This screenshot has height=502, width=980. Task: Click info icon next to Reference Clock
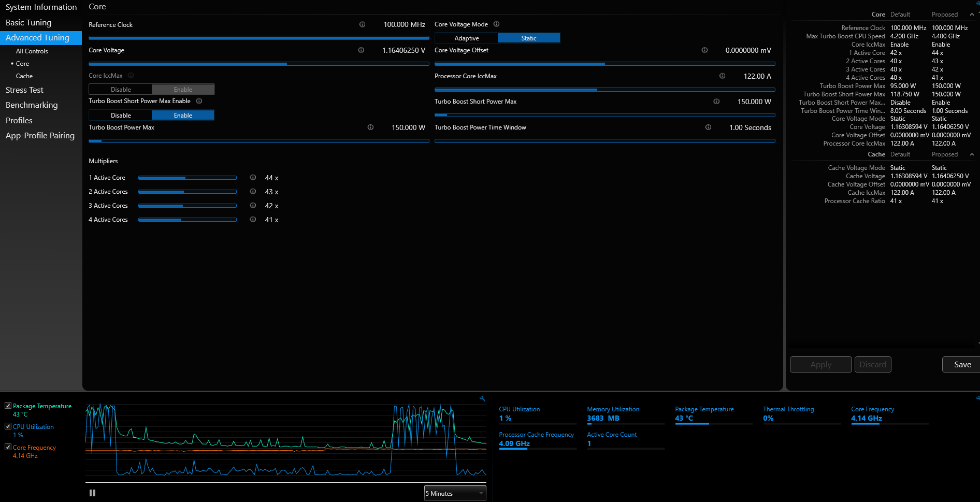click(x=362, y=24)
